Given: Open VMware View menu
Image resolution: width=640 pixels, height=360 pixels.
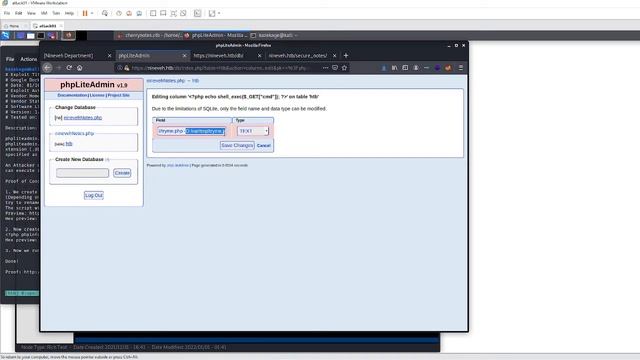Looking at the screenshot, I should tap(31, 13).
